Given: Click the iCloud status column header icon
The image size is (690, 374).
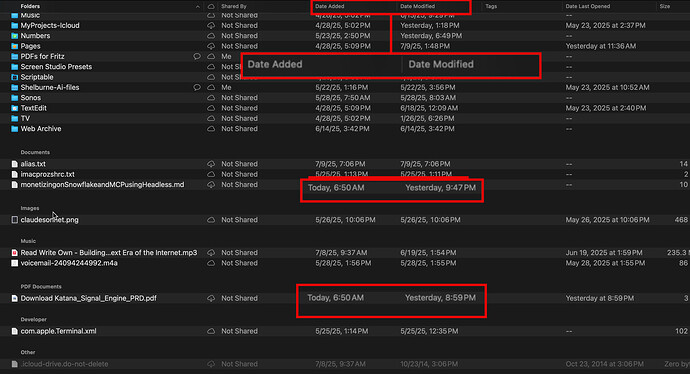Looking at the screenshot, I should tap(211, 6).
